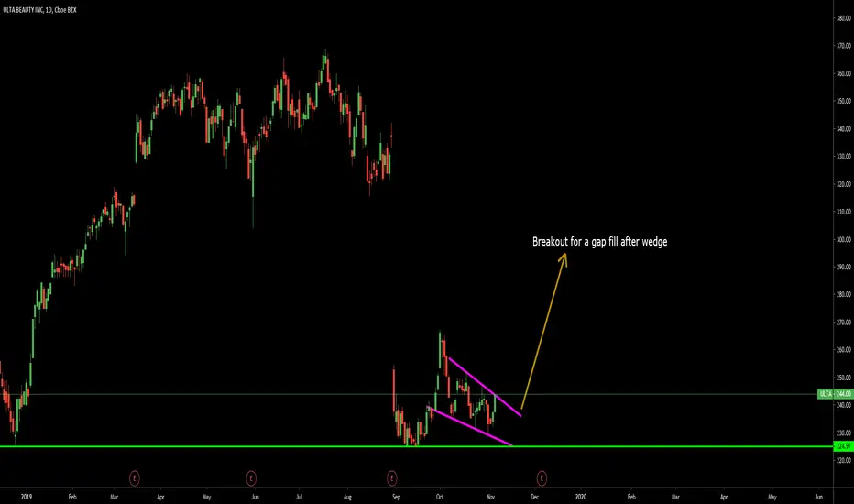Click the green 224.97 price level label

click(x=843, y=446)
